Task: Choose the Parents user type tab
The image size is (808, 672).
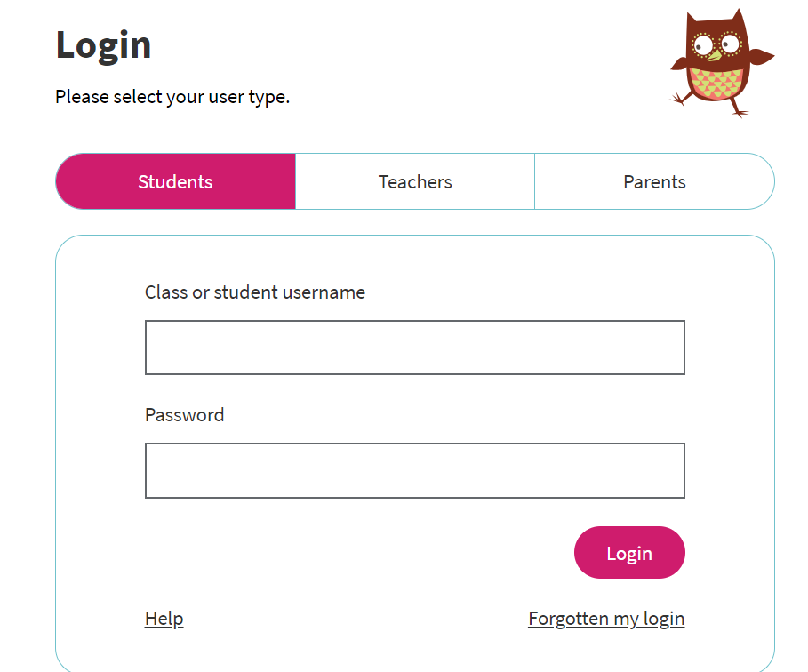Action: point(654,181)
